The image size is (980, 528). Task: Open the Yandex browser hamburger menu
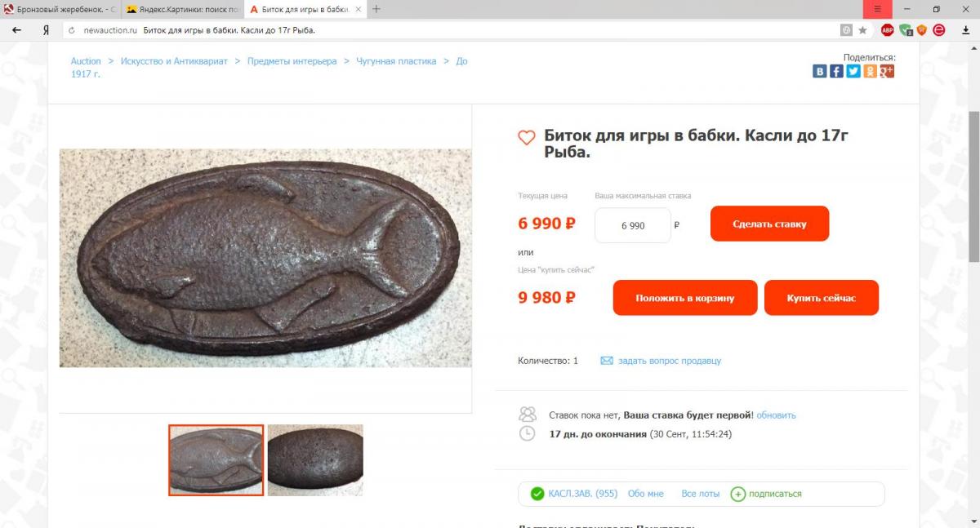click(878, 9)
